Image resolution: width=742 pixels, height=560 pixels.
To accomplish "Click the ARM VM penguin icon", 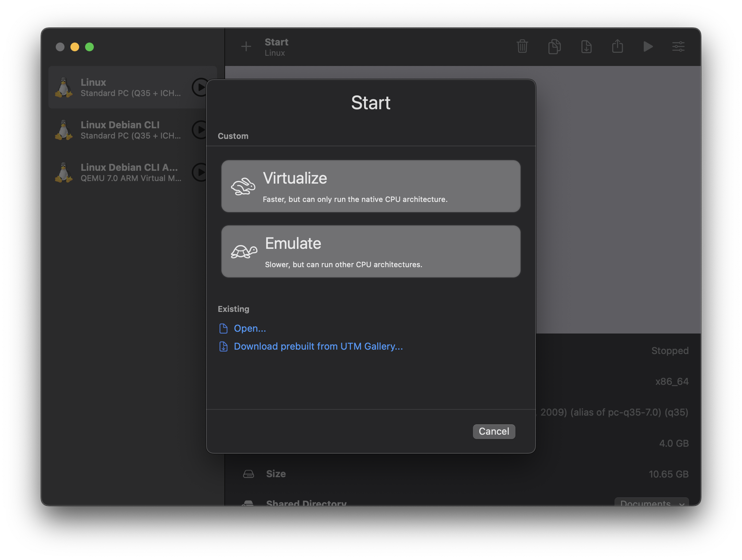I will (64, 172).
